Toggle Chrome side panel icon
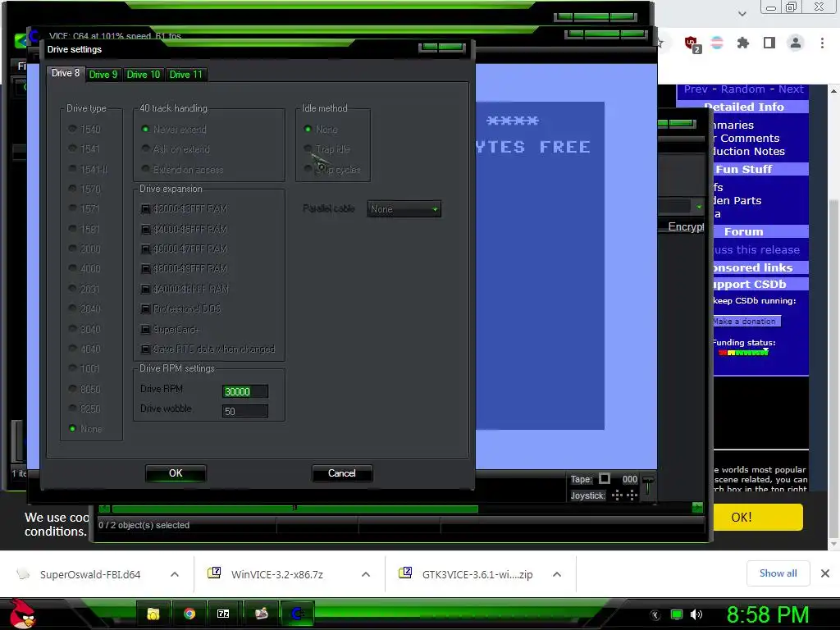This screenshot has height=630, width=840. [769, 43]
